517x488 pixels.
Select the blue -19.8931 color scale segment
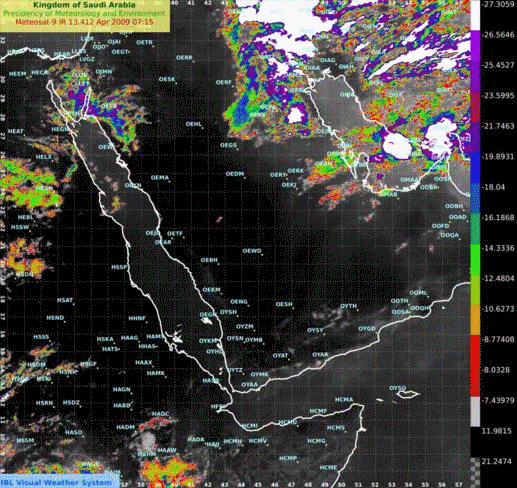475,168
